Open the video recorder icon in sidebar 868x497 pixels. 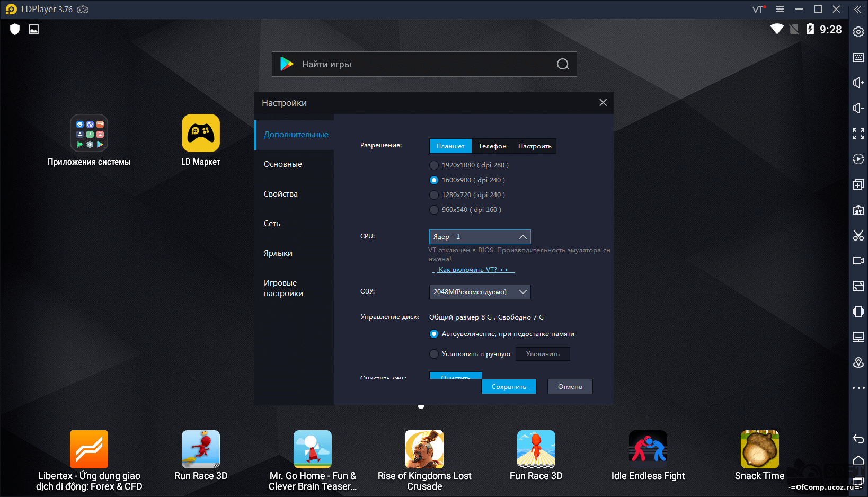[x=858, y=261]
